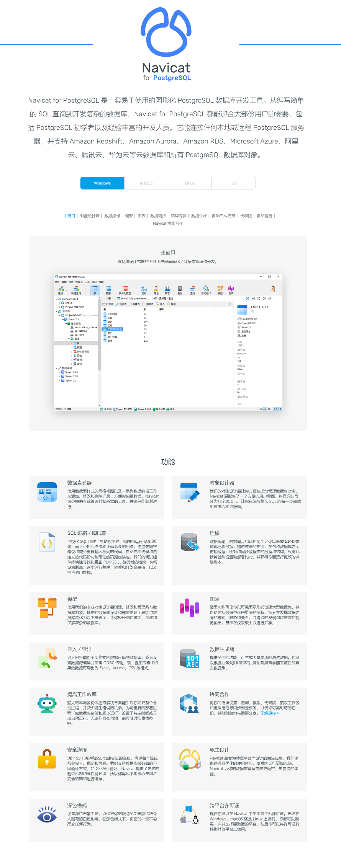Click the 数据生成器 101 ABC icon
Viewport: 341px width, 868px height.
click(x=190, y=658)
